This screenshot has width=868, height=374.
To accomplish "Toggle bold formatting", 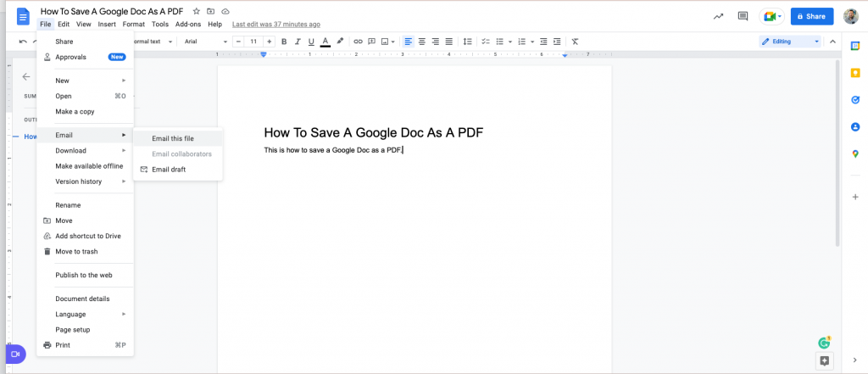I will pyautogui.click(x=284, y=42).
